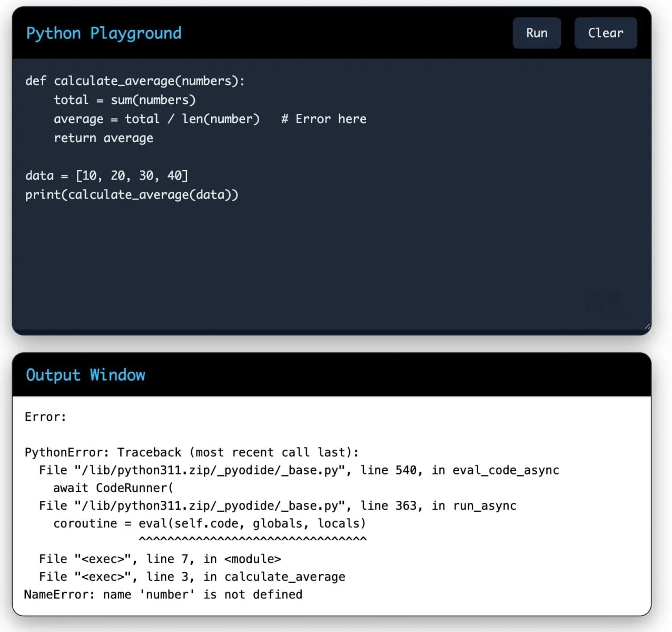Viewport: 672px width, 632px height.
Task: Click the resize handle of the code editor
Action: pos(647,327)
